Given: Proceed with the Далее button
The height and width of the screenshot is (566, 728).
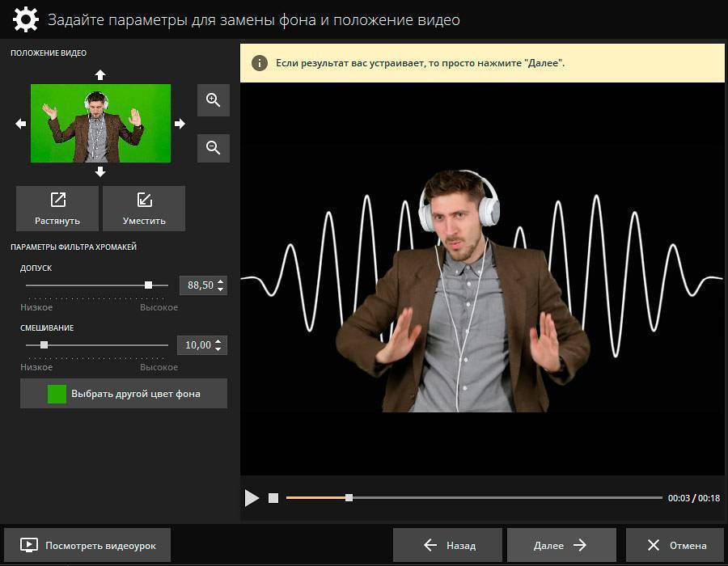Looking at the screenshot, I should (x=561, y=545).
